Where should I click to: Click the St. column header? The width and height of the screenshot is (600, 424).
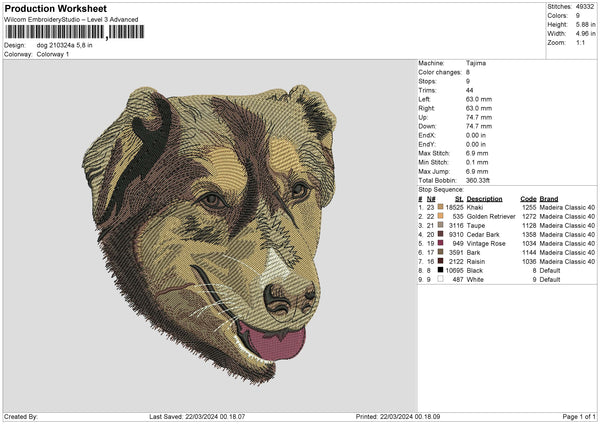coord(458,198)
